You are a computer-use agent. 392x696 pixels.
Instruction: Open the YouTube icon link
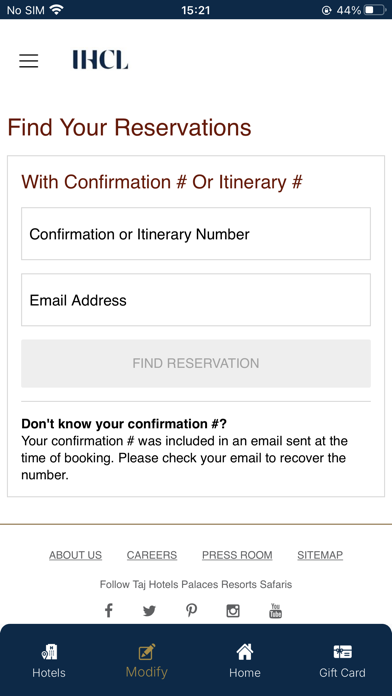click(x=275, y=611)
